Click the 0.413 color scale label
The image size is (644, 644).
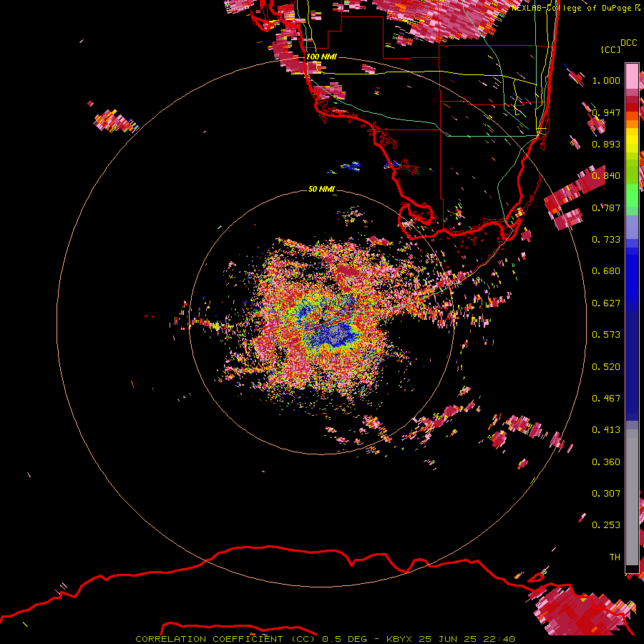pyautogui.click(x=606, y=429)
